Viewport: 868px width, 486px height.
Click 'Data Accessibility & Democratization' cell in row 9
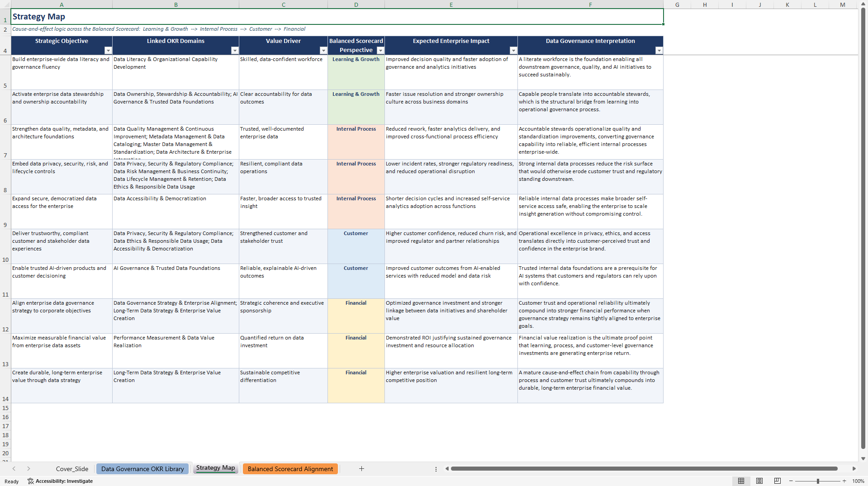(x=175, y=212)
